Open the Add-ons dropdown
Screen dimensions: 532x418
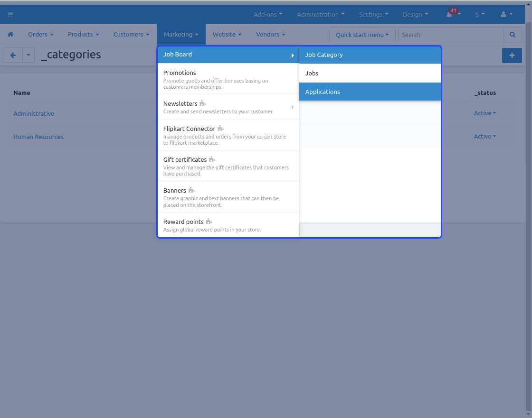click(268, 14)
